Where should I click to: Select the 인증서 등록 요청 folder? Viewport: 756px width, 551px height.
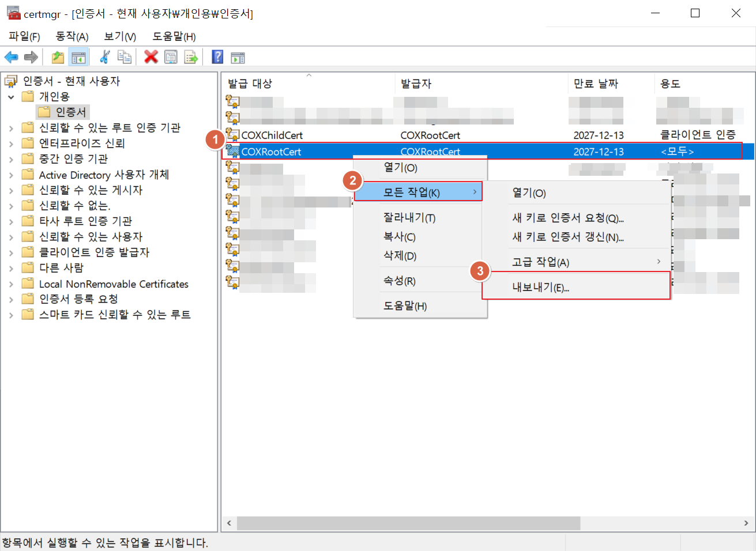78,299
